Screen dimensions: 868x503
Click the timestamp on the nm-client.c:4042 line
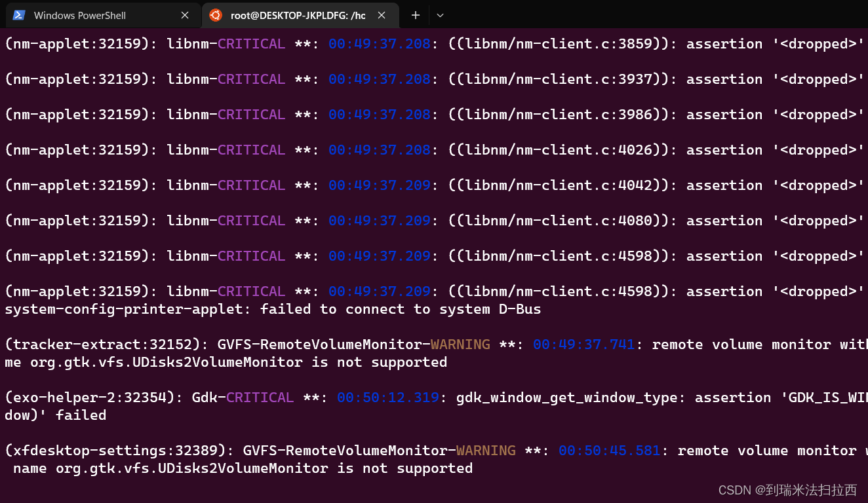click(380, 185)
